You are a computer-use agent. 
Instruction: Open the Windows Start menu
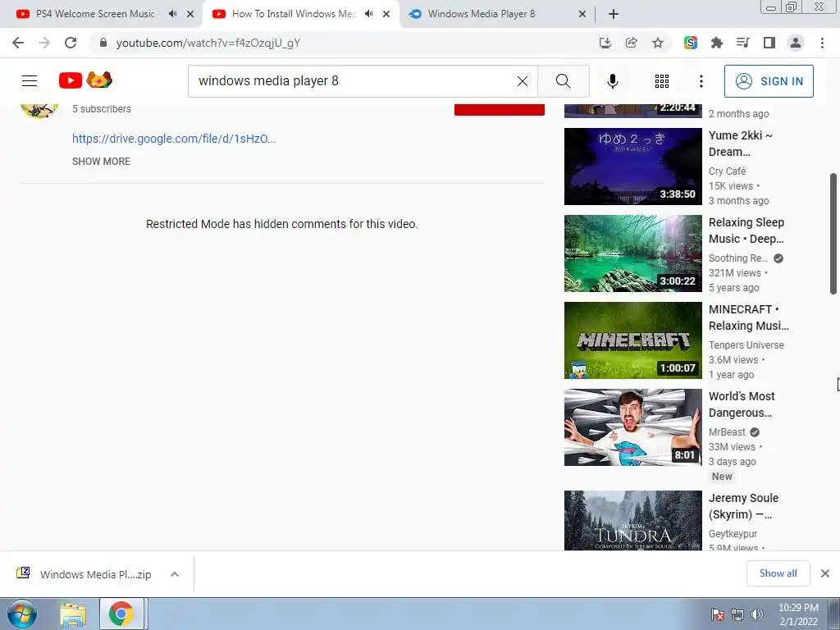click(22, 614)
